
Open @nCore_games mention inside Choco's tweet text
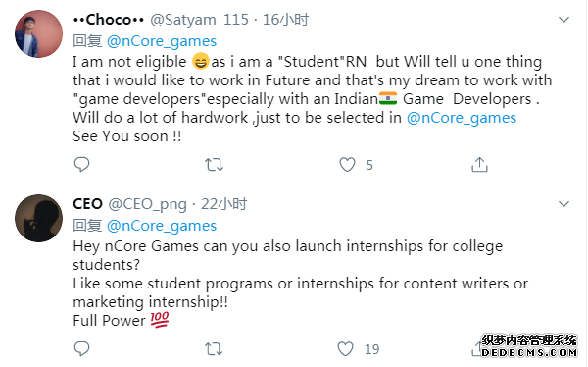click(462, 118)
